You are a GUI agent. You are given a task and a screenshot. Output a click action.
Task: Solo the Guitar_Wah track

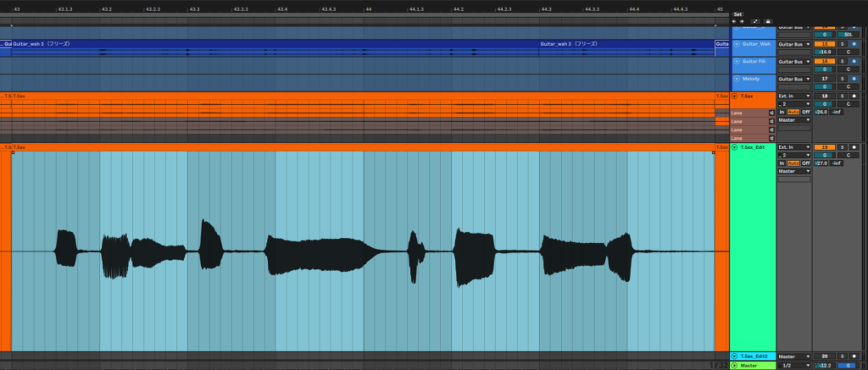[843, 44]
